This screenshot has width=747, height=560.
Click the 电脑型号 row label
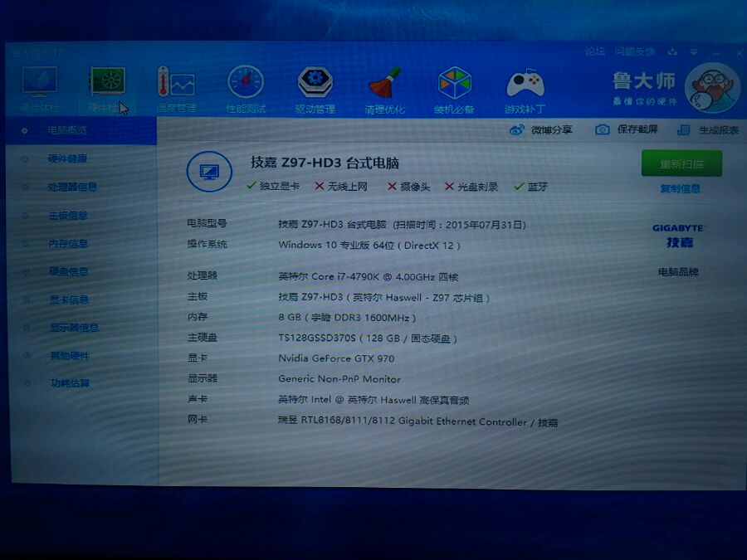(207, 223)
